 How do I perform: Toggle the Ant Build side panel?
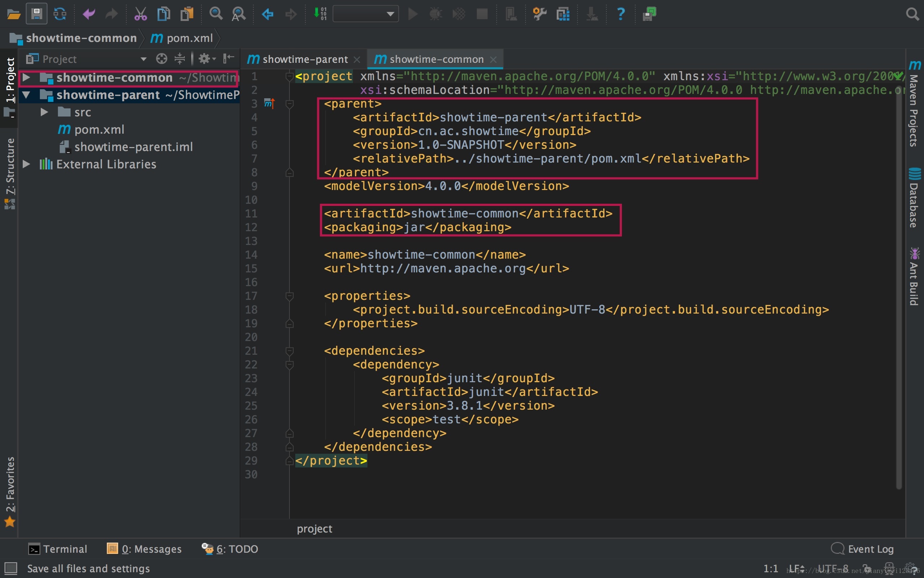(x=914, y=276)
